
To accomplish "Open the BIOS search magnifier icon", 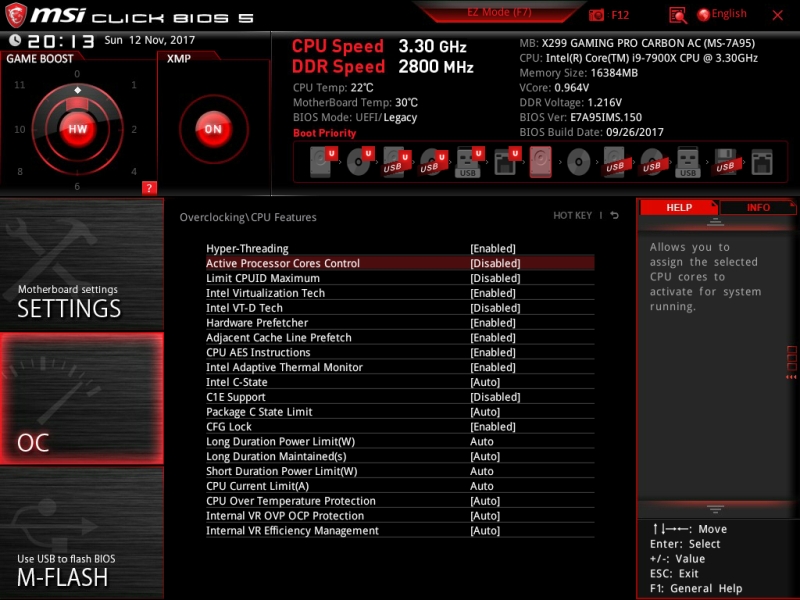I will (x=678, y=15).
